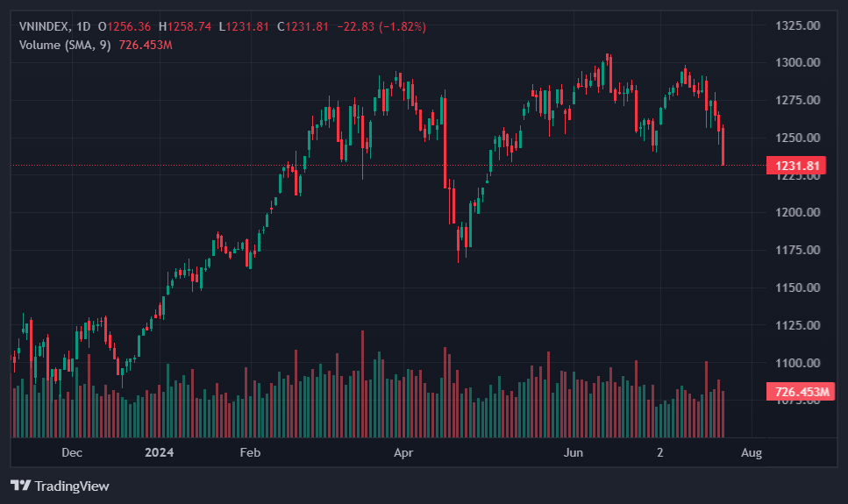This screenshot has width=848, height=504.
Task: Click the 1325.00 price axis label
Action: click(x=798, y=25)
